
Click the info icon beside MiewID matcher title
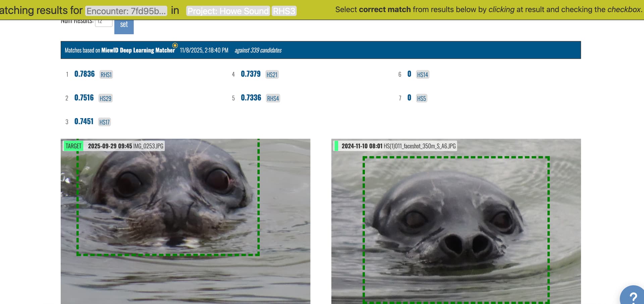(x=175, y=45)
